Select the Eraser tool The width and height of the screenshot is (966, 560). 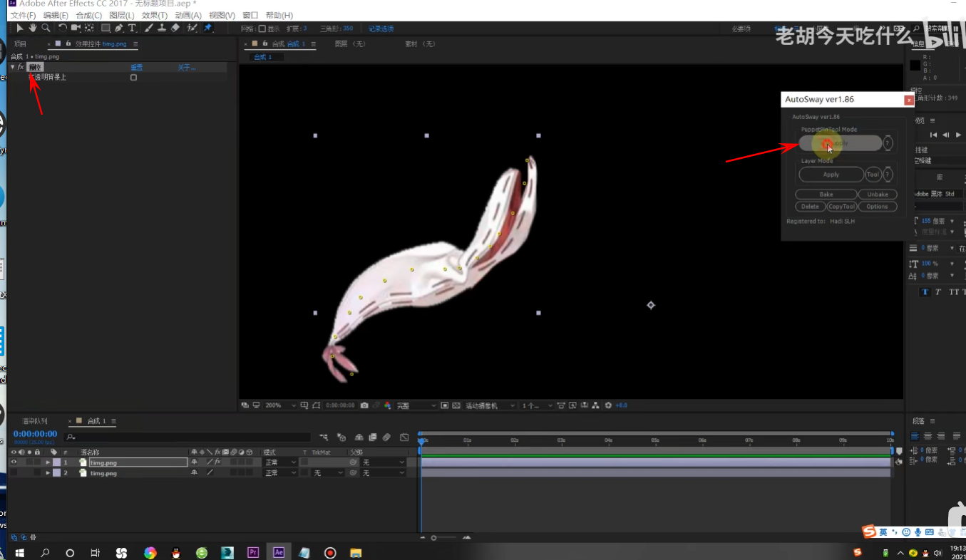coord(175,28)
